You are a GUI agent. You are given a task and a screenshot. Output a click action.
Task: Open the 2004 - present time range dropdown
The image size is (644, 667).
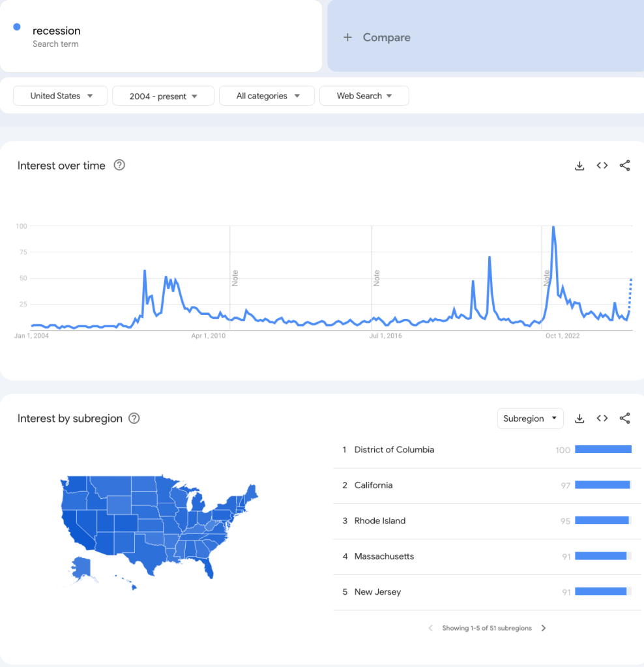coord(163,96)
